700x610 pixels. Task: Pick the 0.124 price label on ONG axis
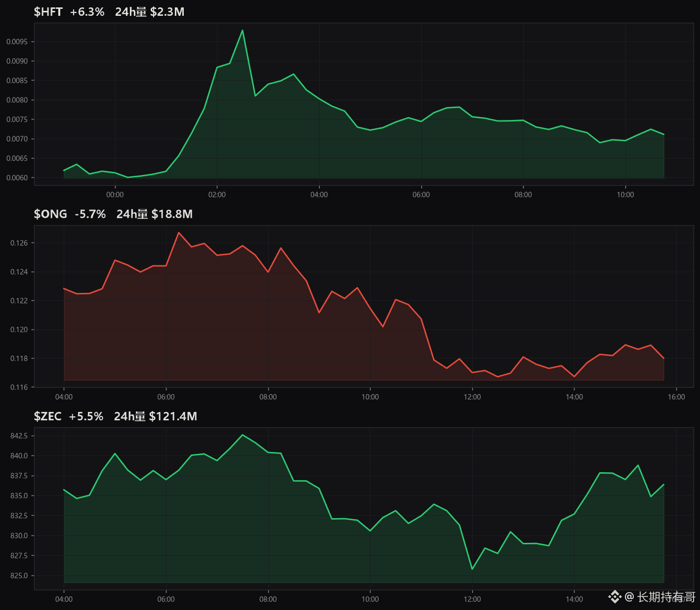(19, 272)
